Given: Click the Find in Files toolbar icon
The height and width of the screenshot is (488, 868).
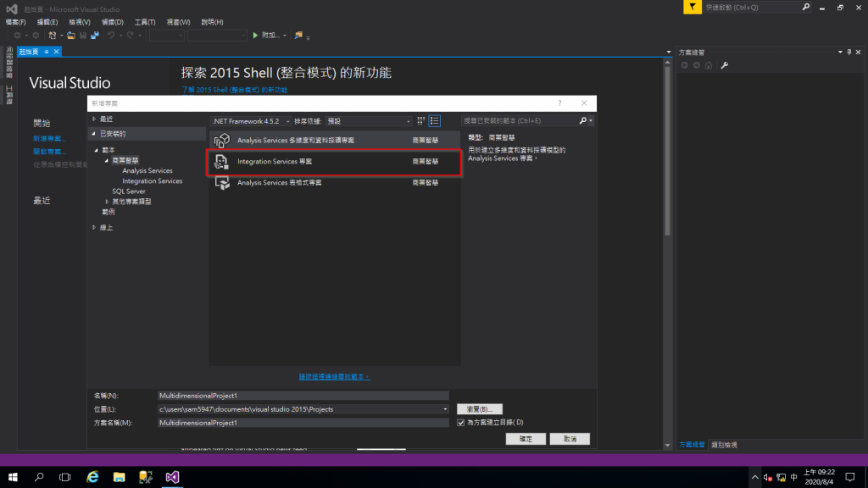Looking at the screenshot, I should tap(298, 36).
